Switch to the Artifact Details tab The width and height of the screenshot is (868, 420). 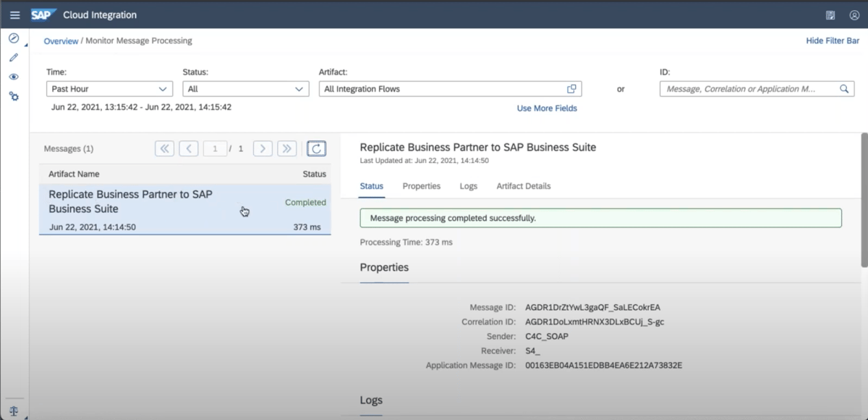[x=524, y=186]
